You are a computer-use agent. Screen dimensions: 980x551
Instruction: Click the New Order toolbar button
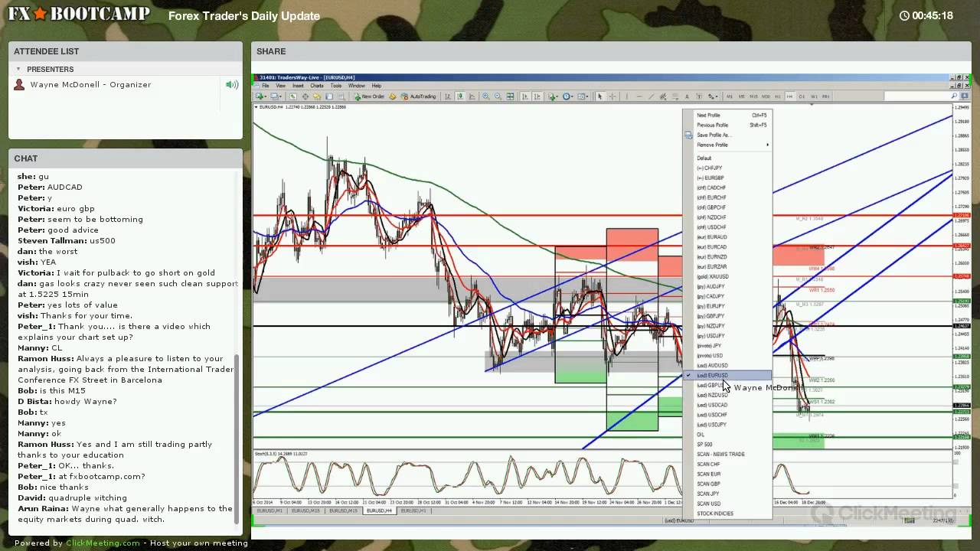tap(370, 96)
